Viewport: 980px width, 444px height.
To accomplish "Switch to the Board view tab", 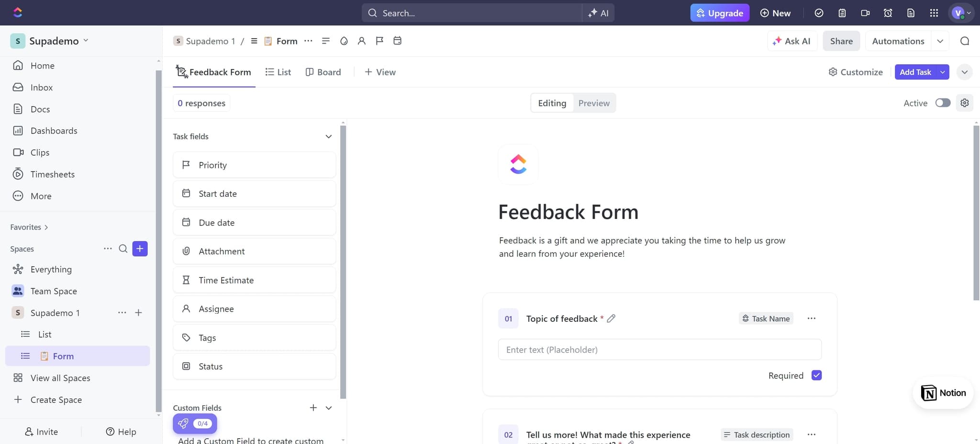I will (x=323, y=72).
